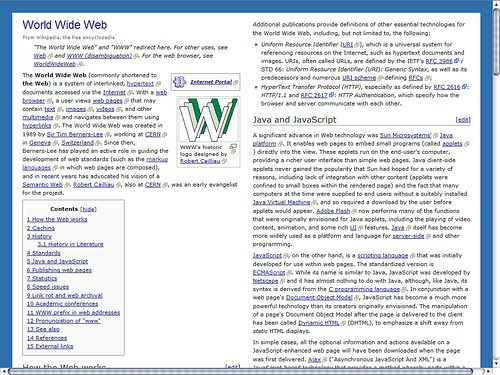Click the enlarge icon beside logo caption
Image resolution: width=500 pixels, height=375 pixels.
click(233, 146)
